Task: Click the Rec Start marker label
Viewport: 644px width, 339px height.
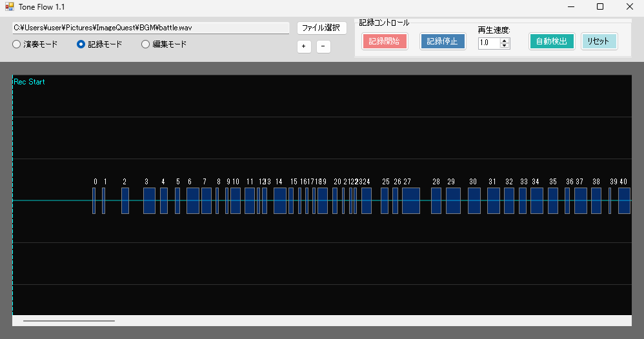Action: point(29,82)
